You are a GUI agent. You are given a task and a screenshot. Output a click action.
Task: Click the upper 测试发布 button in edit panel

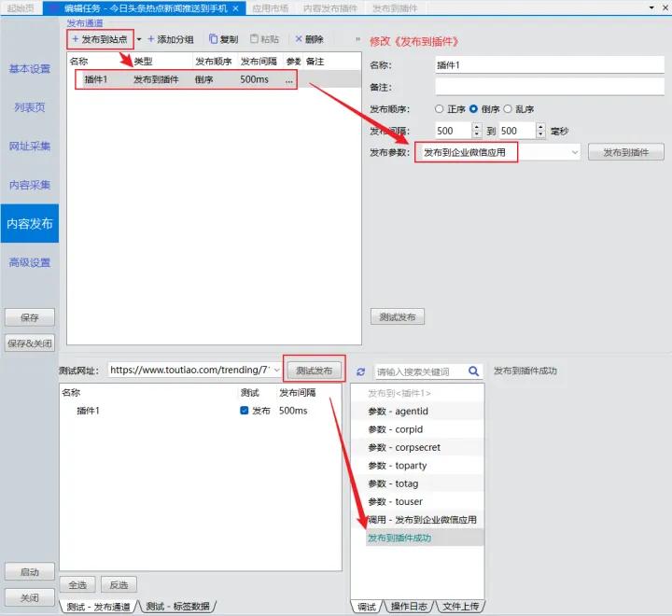(398, 316)
